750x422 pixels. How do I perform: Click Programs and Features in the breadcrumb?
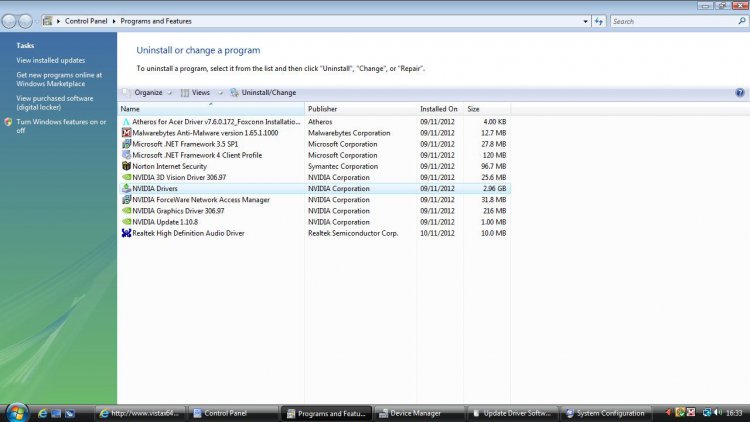[x=156, y=21]
